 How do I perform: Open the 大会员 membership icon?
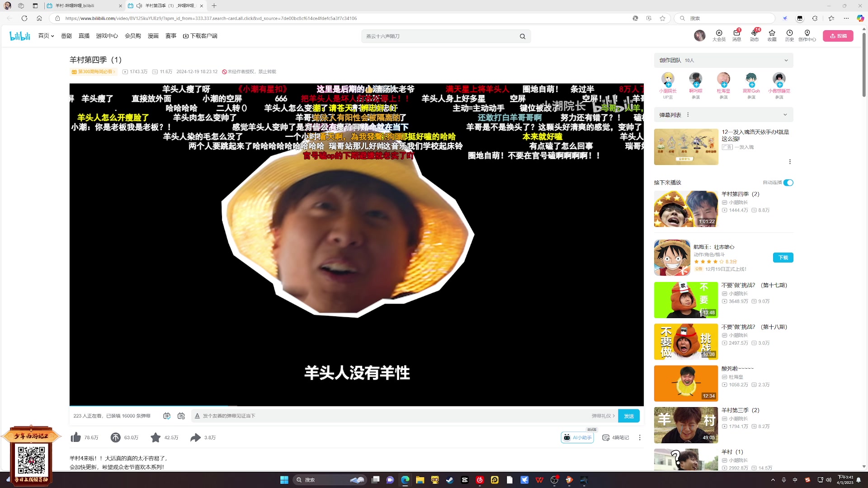[x=719, y=36]
